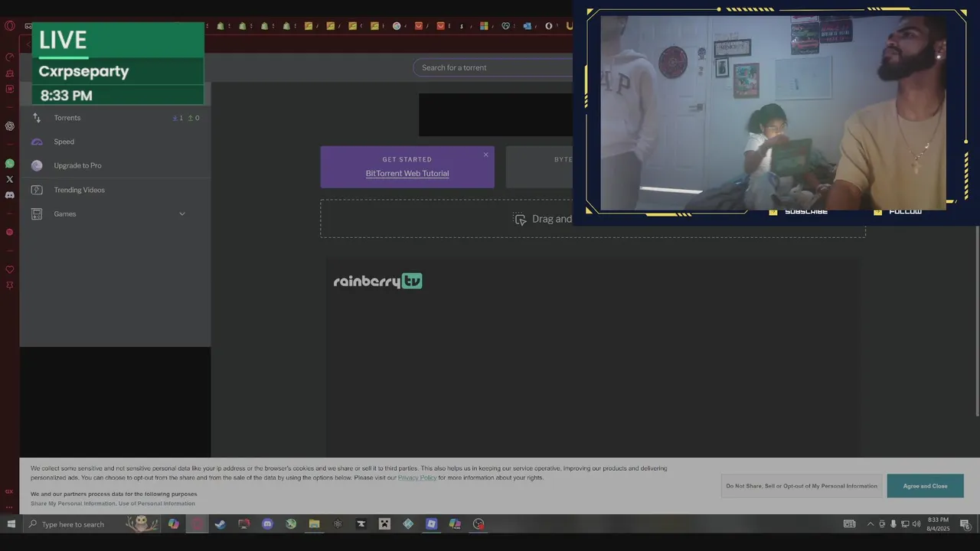
Task: Open Steam from the taskbar
Action: point(220,524)
